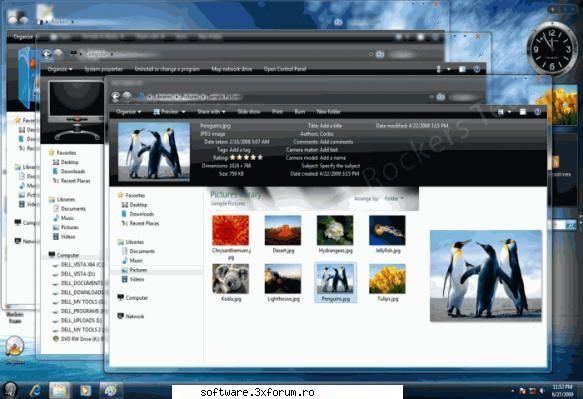The image size is (583, 399).
Task: Click the taskbar date and time
Action: click(563, 390)
